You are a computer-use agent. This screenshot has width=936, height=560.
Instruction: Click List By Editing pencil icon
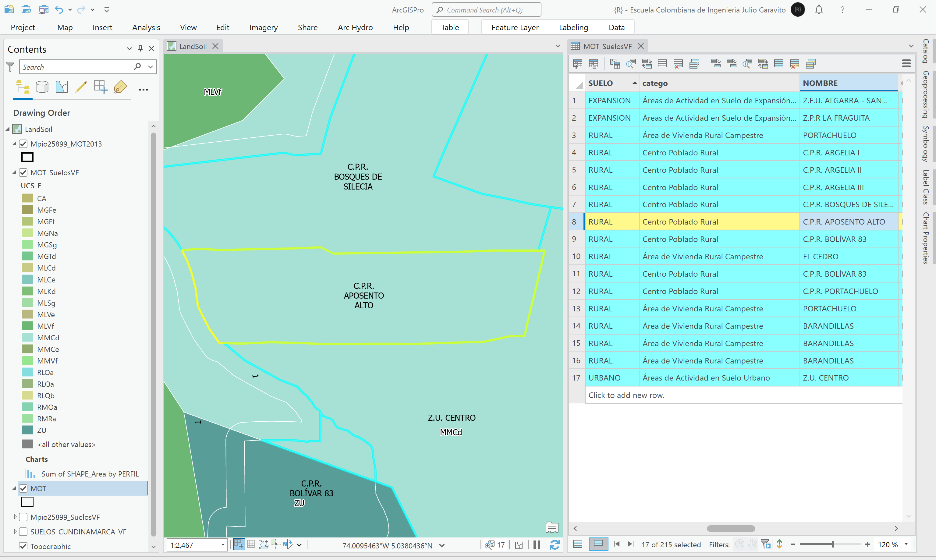point(81,87)
